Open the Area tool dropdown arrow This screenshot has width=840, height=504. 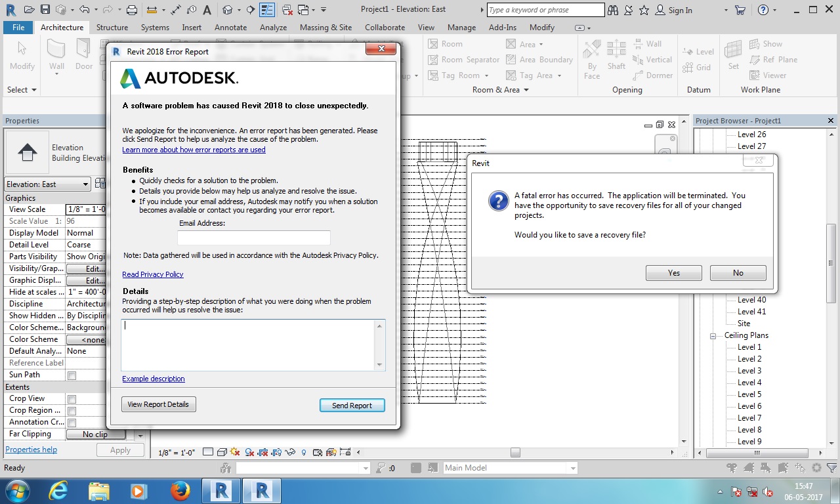pos(541,45)
